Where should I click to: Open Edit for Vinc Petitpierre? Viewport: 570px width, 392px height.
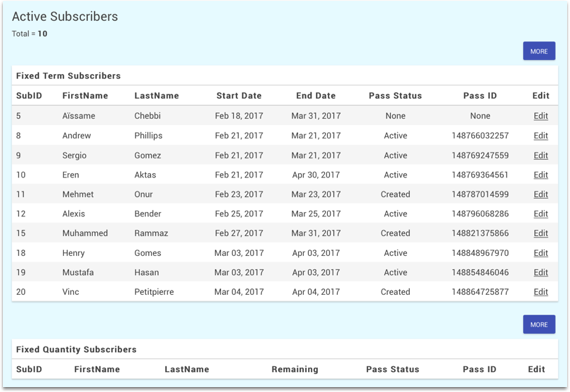541,292
